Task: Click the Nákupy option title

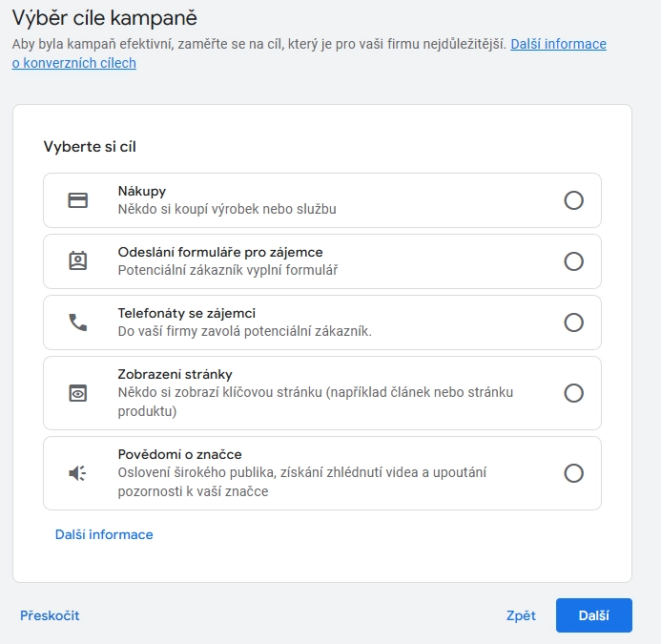Action: point(141,191)
